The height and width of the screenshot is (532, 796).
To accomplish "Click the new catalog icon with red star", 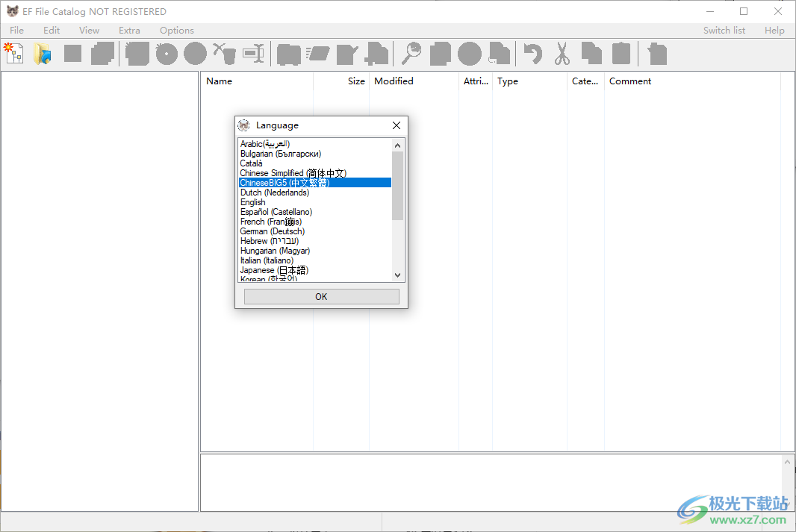I will tap(13, 54).
